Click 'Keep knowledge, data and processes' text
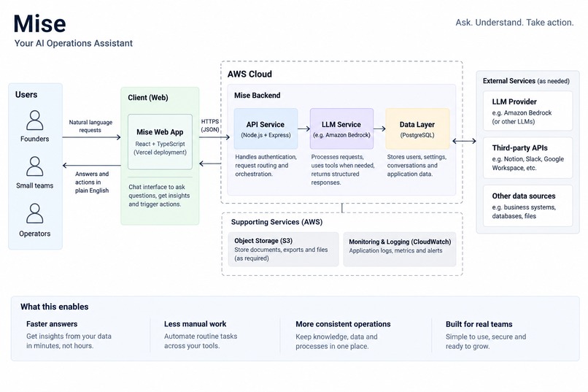The image size is (588, 392). pos(336,342)
